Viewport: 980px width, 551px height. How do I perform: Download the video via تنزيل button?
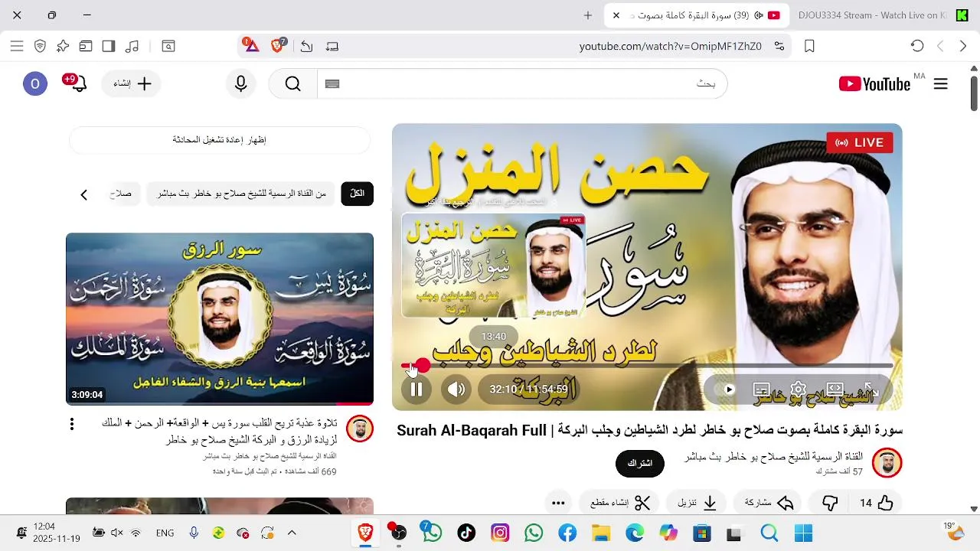(x=697, y=503)
